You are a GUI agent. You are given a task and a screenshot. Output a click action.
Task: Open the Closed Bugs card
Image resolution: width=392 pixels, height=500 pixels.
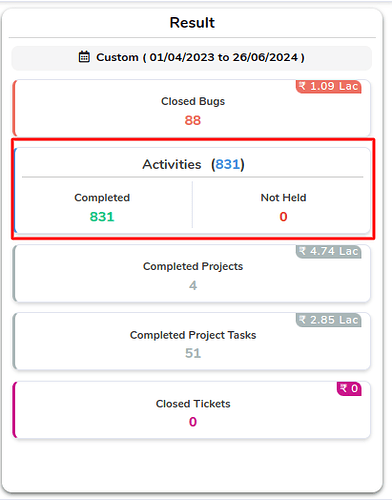192,107
